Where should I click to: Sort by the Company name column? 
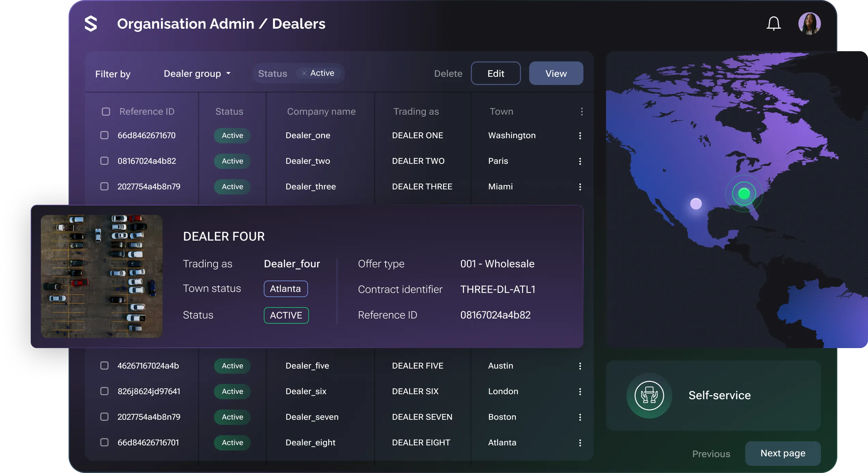point(321,112)
